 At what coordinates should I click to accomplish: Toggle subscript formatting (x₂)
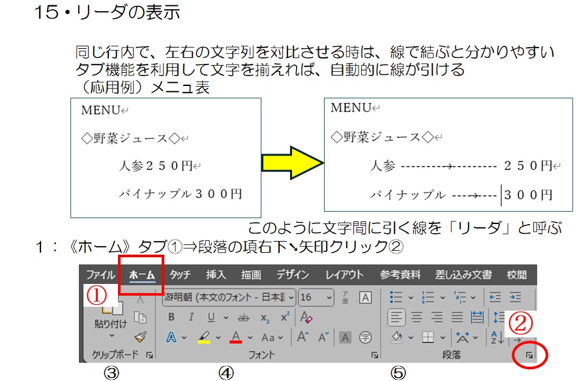click(265, 317)
